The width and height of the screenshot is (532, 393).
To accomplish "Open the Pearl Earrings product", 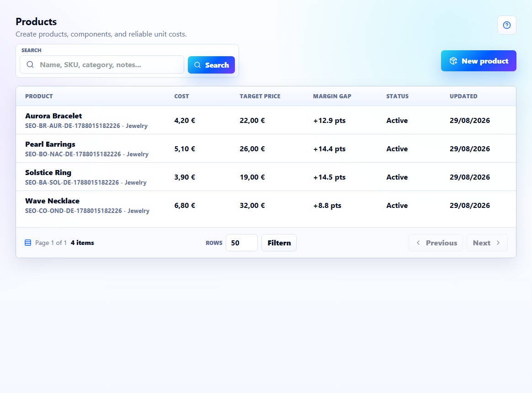I will (x=50, y=144).
